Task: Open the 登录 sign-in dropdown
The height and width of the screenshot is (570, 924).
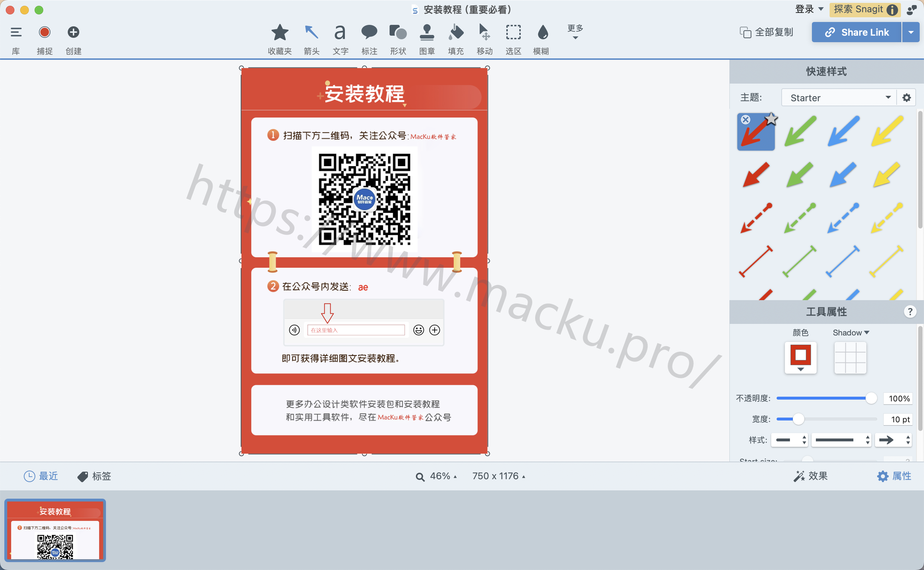Action: pyautogui.click(x=809, y=9)
